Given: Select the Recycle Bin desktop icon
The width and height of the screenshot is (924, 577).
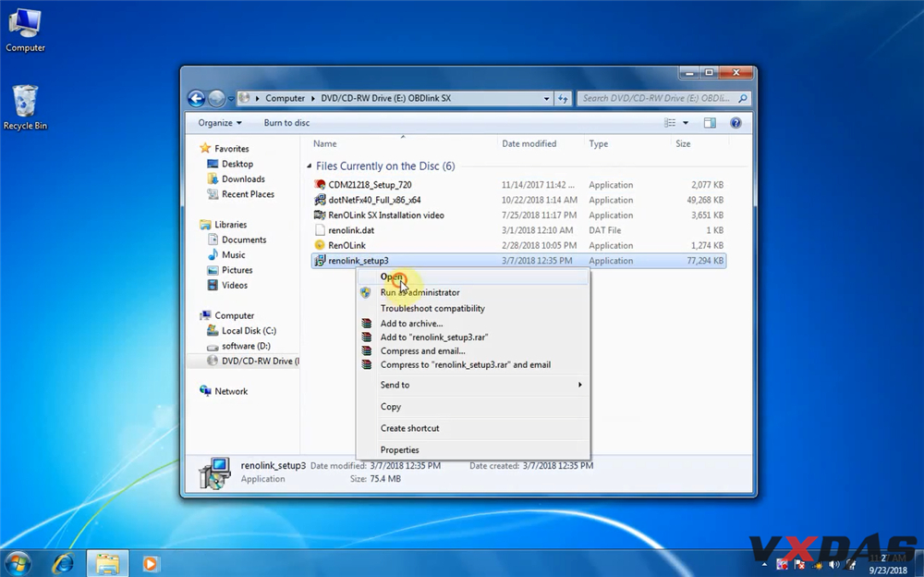Looking at the screenshot, I should [25, 108].
